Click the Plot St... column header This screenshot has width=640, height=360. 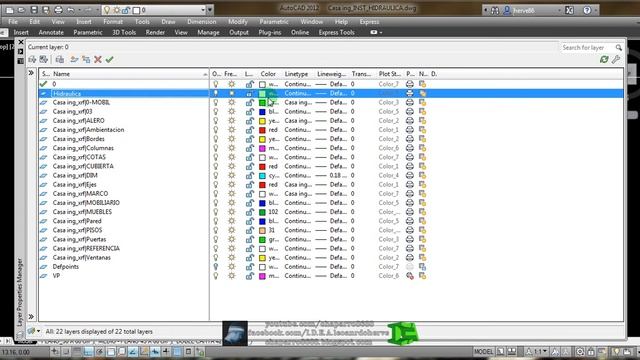tap(390, 74)
